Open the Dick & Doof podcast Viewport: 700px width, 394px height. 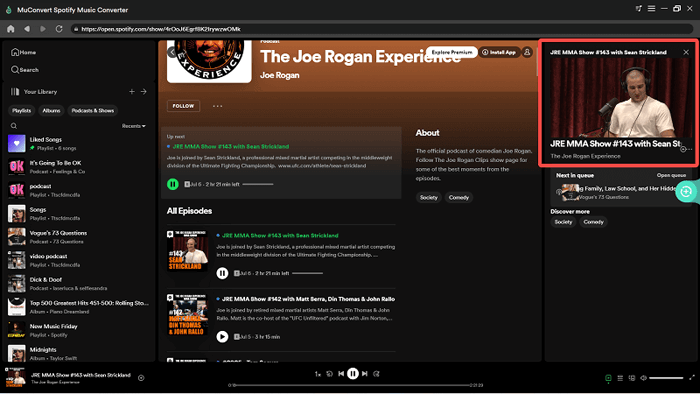(x=79, y=284)
